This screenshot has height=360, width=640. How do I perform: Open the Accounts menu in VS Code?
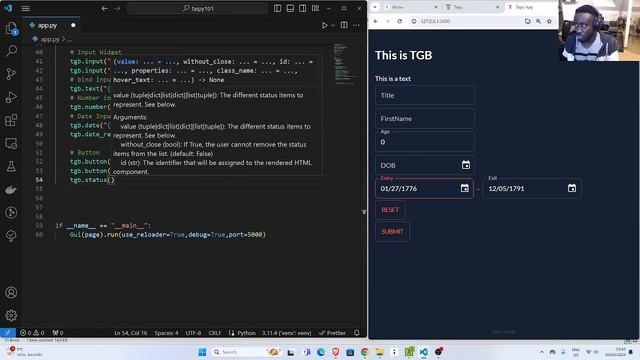[x=11, y=293]
